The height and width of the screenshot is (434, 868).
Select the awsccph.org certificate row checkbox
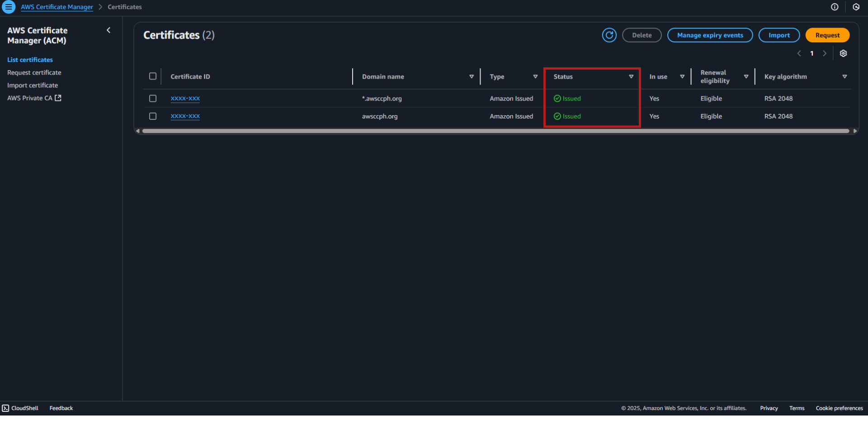tap(153, 116)
